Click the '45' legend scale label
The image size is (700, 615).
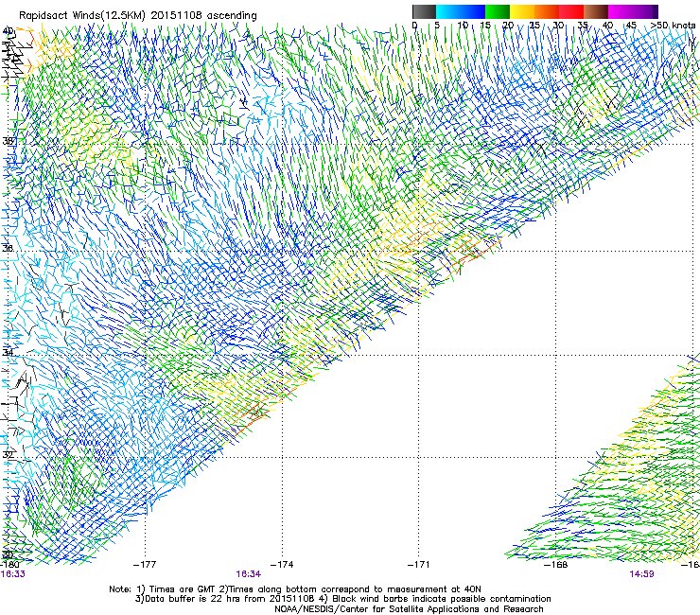click(631, 25)
